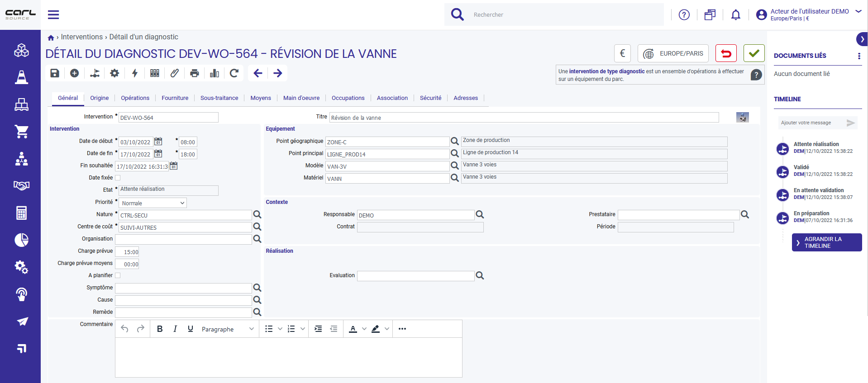The height and width of the screenshot is (383, 868).
Task: Click the EUROPE/PARIS timezone button
Action: [x=673, y=53]
